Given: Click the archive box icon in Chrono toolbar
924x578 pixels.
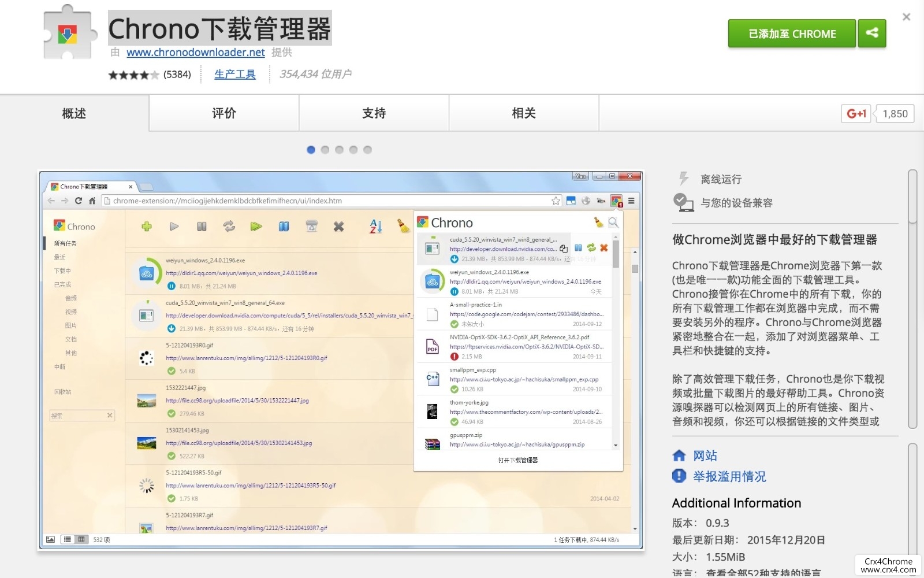Looking at the screenshot, I should coord(312,226).
